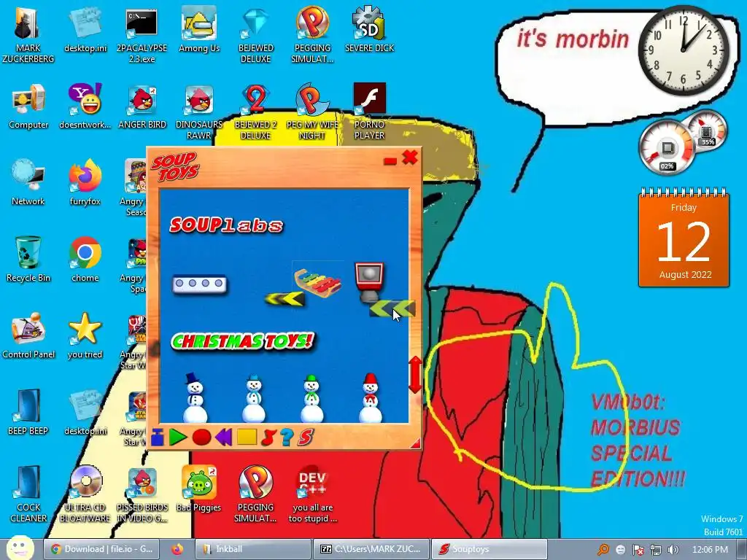Click the CHRISTMAS TOYS! heading
This screenshot has width=747, height=560.
(242, 341)
